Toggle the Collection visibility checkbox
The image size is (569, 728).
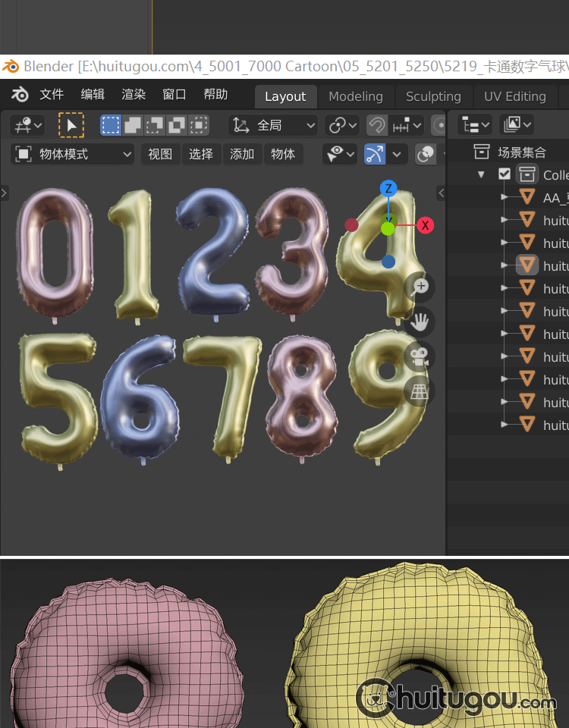pyautogui.click(x=505, y=174)
